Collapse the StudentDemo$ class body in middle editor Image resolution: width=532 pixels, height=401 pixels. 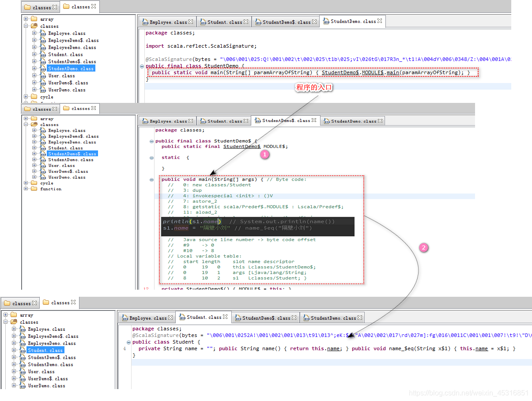pyautogui.click(x=152, y=141)
